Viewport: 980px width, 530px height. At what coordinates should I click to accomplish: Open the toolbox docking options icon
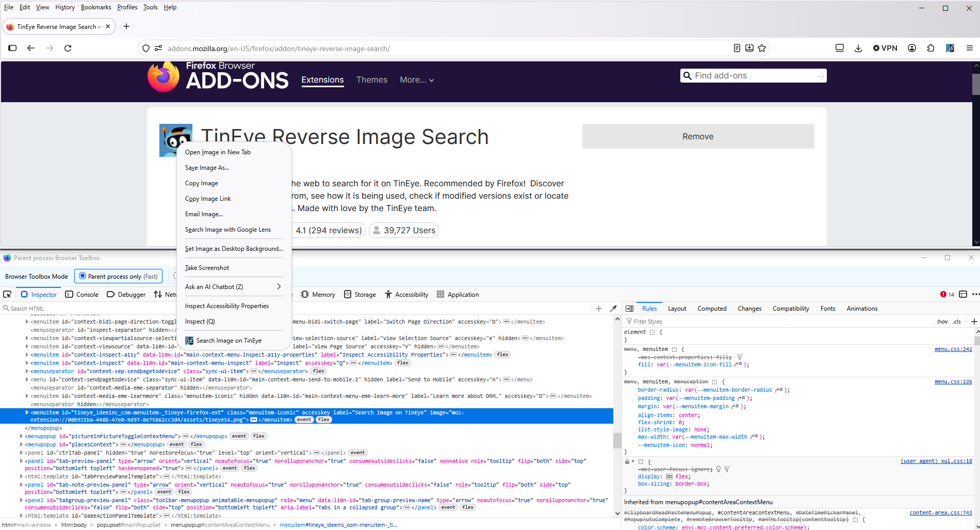click(963, 294)
